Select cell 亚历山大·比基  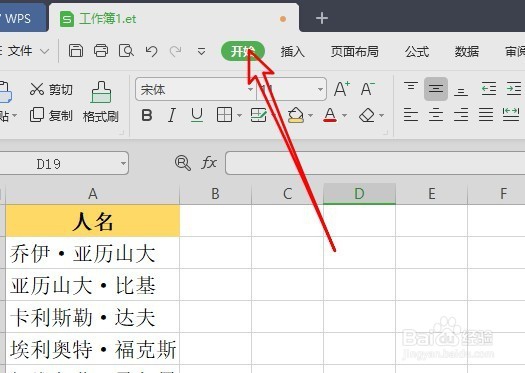coord(93,285)
